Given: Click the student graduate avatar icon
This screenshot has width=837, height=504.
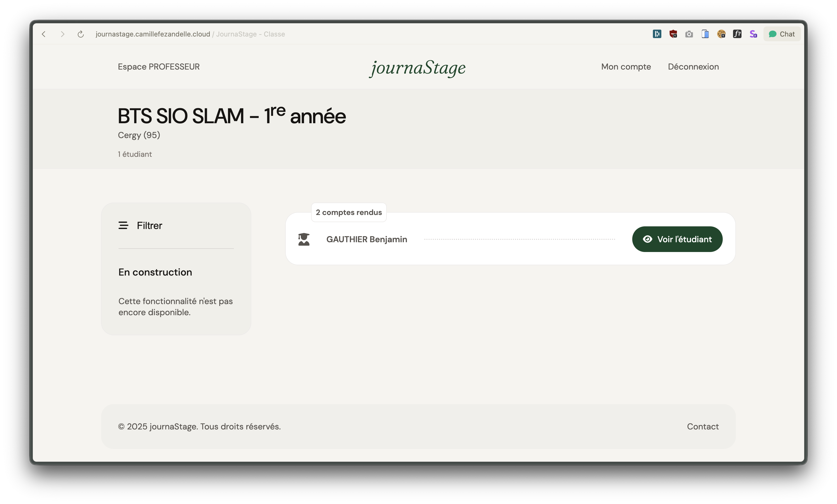Looking at the screenshot, I should point(304,239).
